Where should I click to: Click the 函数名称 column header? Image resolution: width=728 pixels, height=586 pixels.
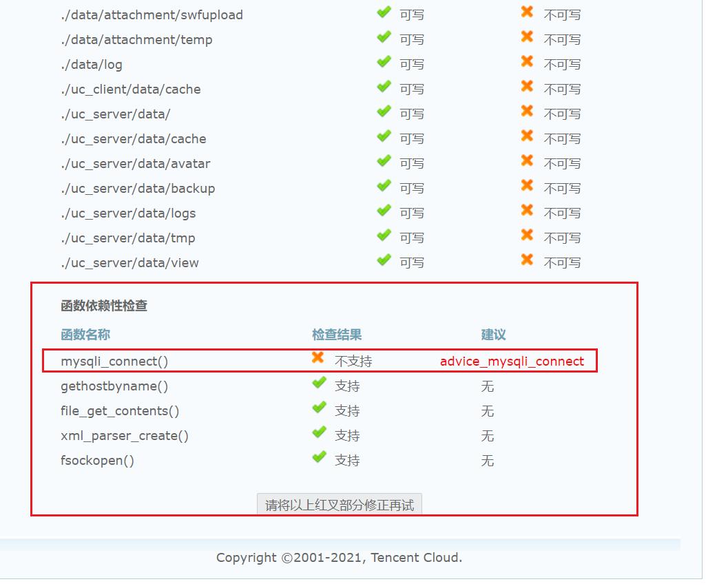point(85,335)
